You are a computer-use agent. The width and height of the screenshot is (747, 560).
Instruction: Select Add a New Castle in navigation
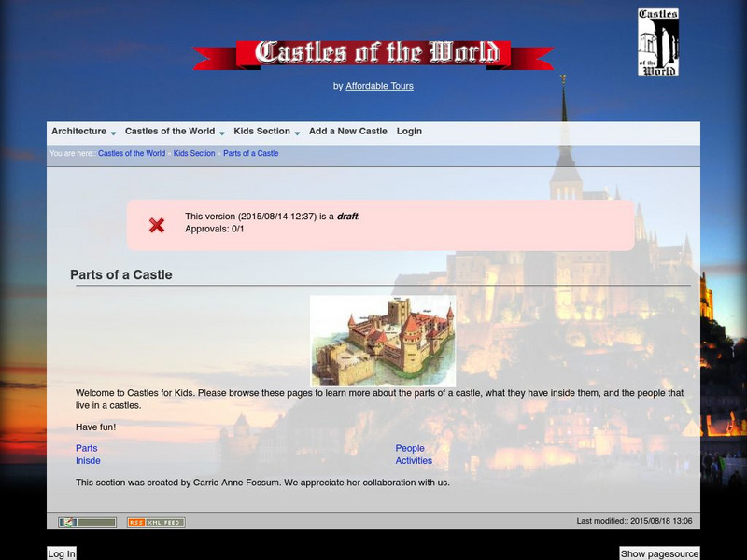click(347, 131)
